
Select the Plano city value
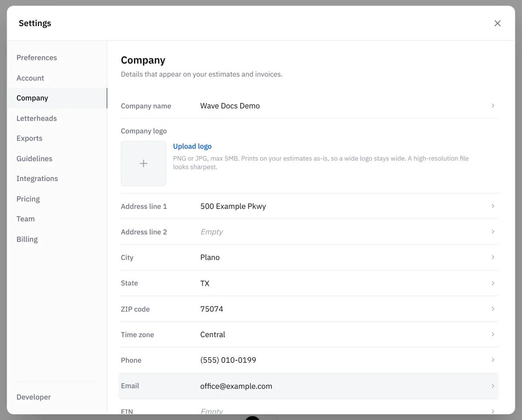pyautogui.click(x=210, y=258)
